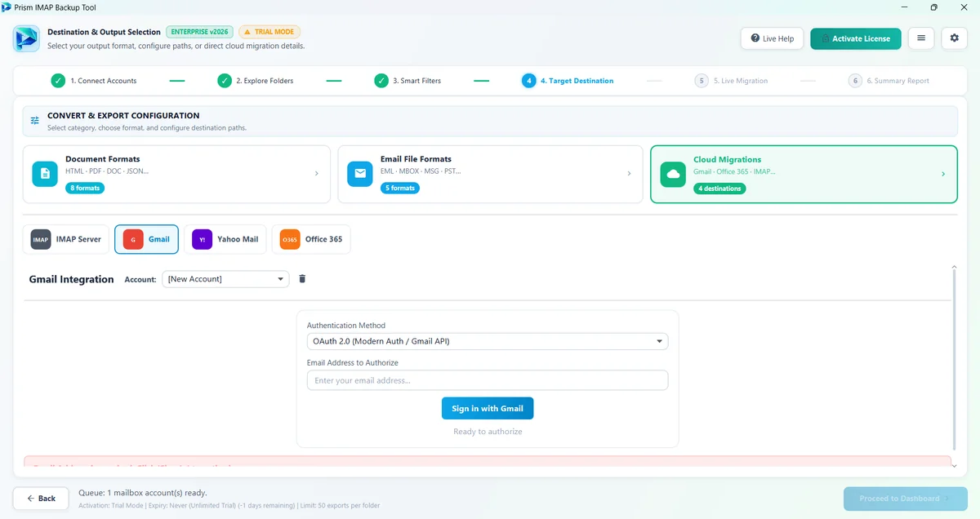980x519 pixels.
Task: Expand Document Formats using its chevron
Action: coord(317,174)
